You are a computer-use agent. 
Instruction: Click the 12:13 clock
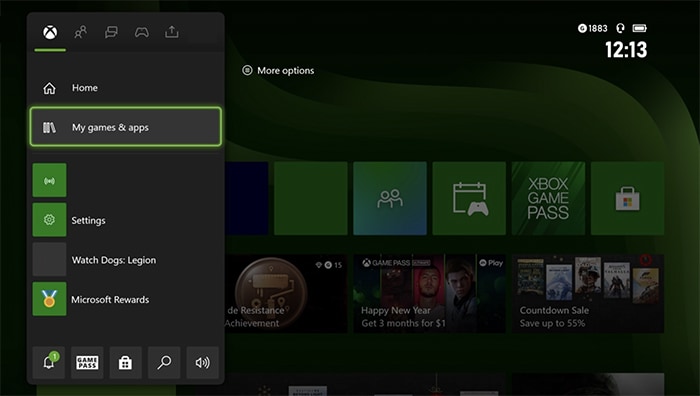click(626, 50)
